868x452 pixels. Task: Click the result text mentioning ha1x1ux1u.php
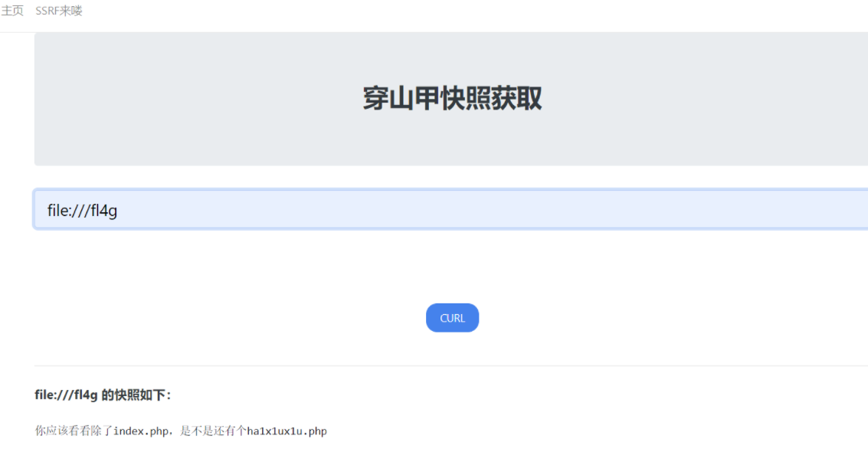click(181, 431)
